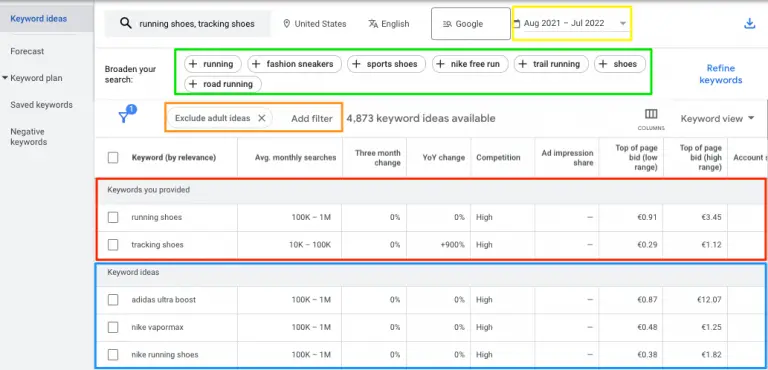Open the Columns icon
This screenshot has height=370, width=768.
click(x=651, y=114)
